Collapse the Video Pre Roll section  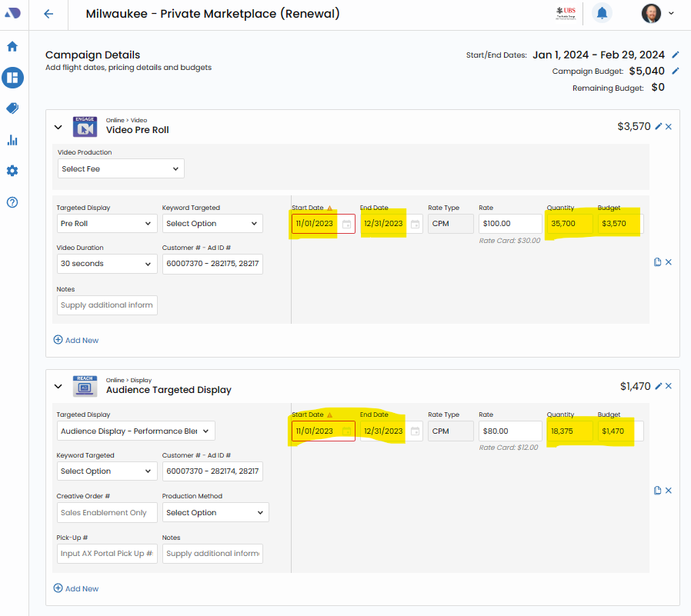coord(58,127)
